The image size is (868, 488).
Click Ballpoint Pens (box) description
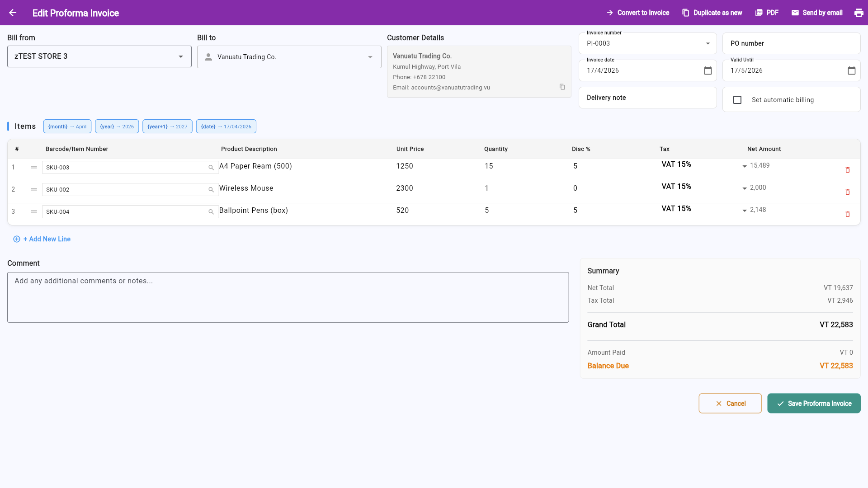tap(254, 211)
